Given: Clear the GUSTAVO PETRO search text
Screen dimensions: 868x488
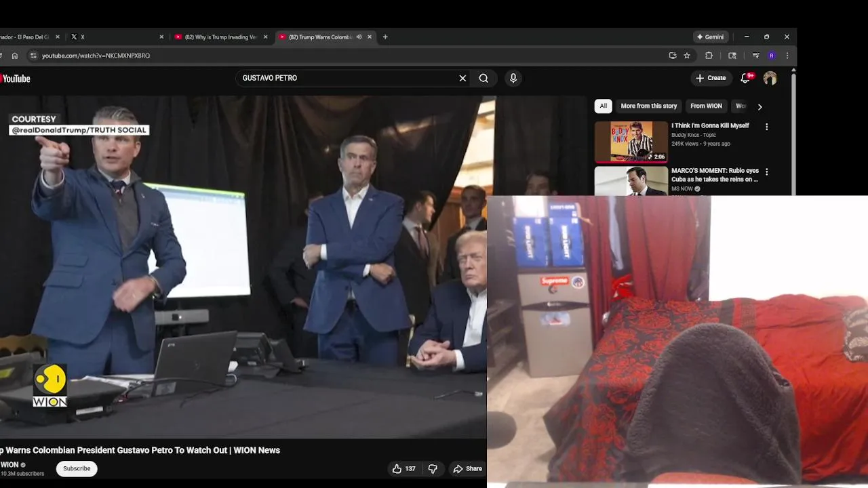Looking at the screenshot, I should point(462,78).
